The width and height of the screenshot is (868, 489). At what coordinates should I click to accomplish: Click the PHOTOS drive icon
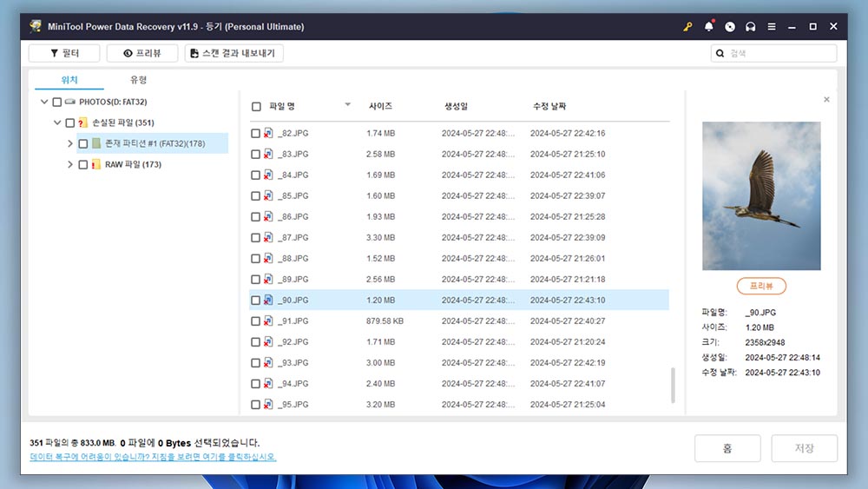(69, 102)
